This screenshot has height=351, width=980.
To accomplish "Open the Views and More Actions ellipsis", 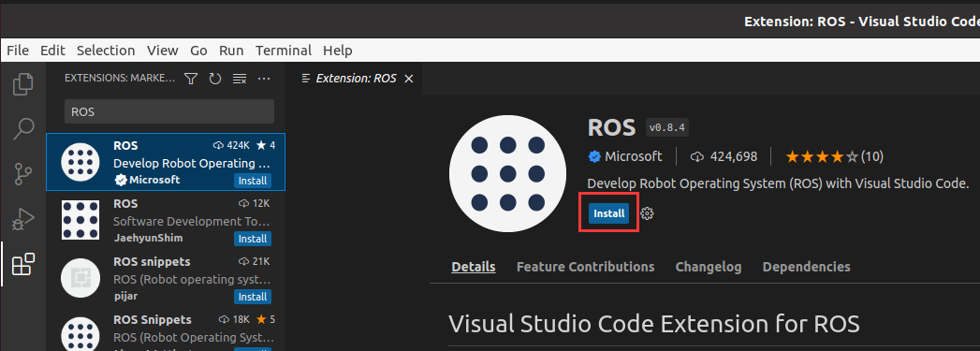I will 264,79.
